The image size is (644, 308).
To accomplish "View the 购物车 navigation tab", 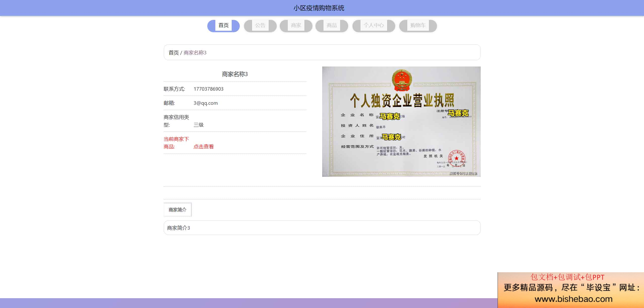I will point(418,26).
